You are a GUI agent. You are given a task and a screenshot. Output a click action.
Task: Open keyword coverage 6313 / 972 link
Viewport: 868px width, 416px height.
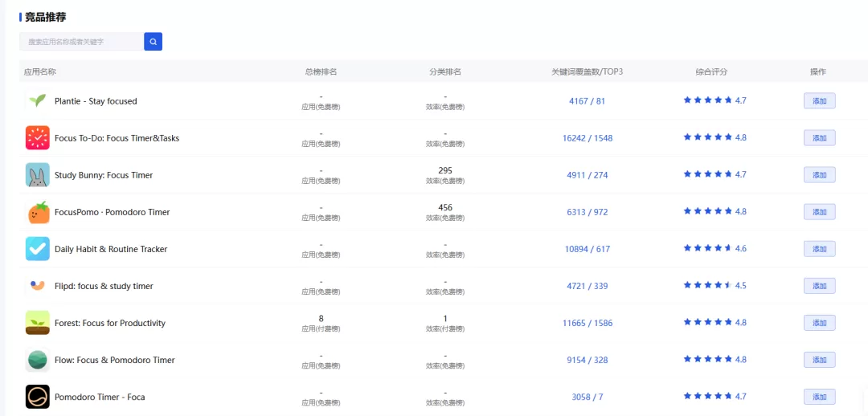588,213
